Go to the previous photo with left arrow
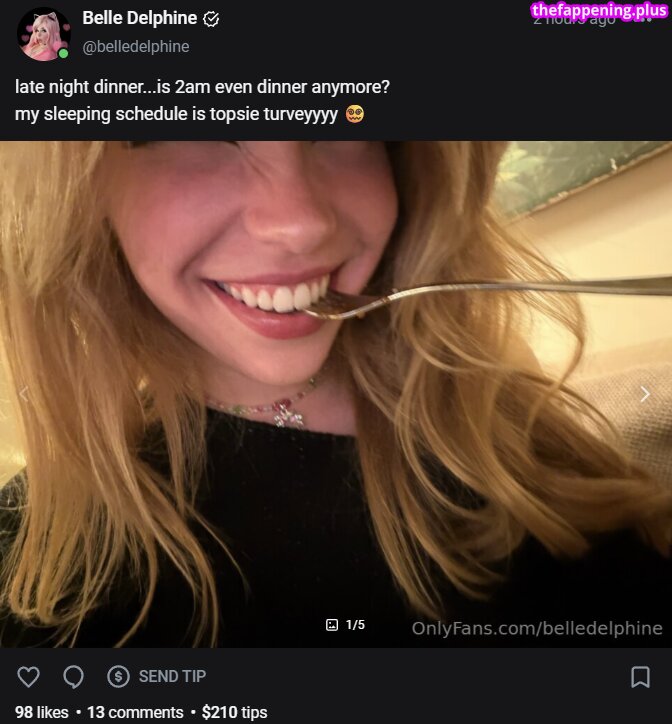 [24, 394]
